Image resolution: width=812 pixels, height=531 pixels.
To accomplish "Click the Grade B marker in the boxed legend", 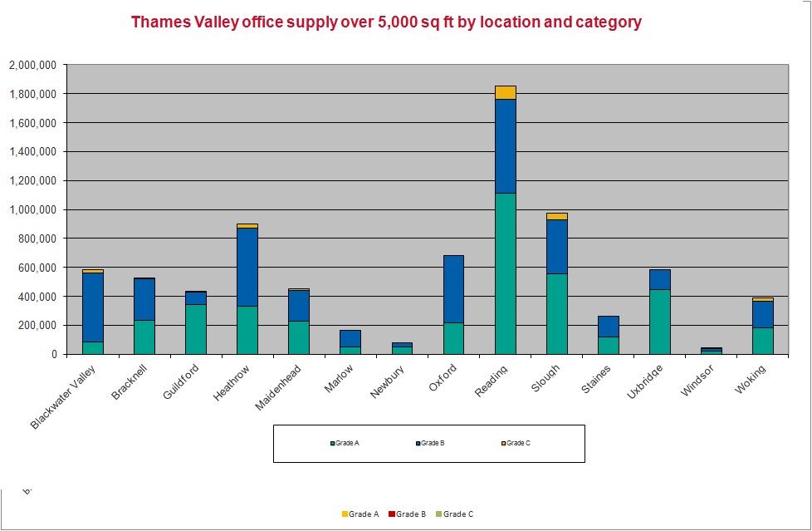I will click(417, 443).
